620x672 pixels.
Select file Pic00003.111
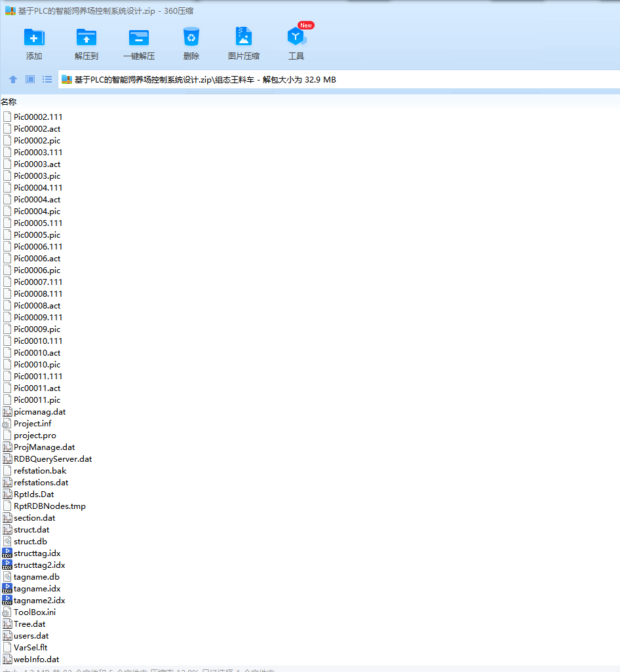click(x=33, y=152)
